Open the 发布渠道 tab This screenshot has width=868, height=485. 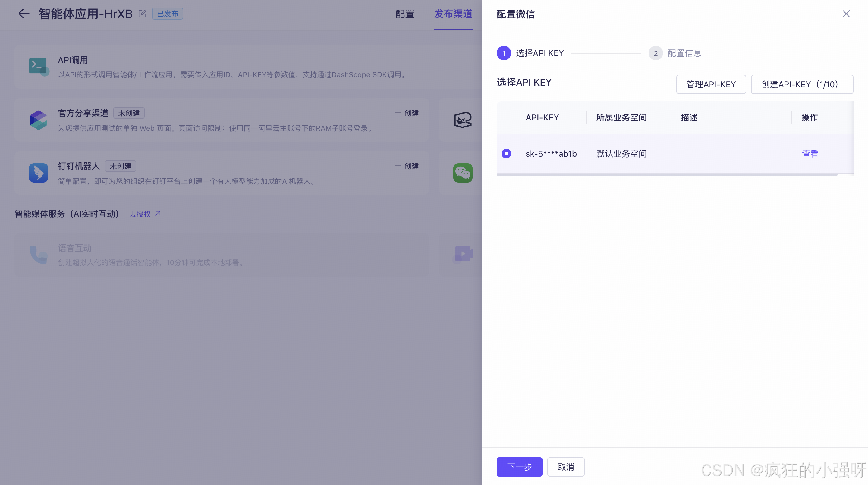click(453, 14)
